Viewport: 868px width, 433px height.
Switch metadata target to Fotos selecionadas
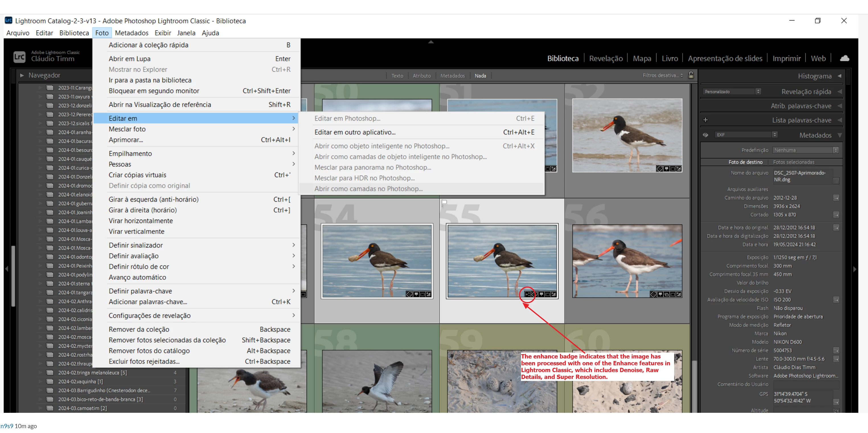[x=793, y=162]
